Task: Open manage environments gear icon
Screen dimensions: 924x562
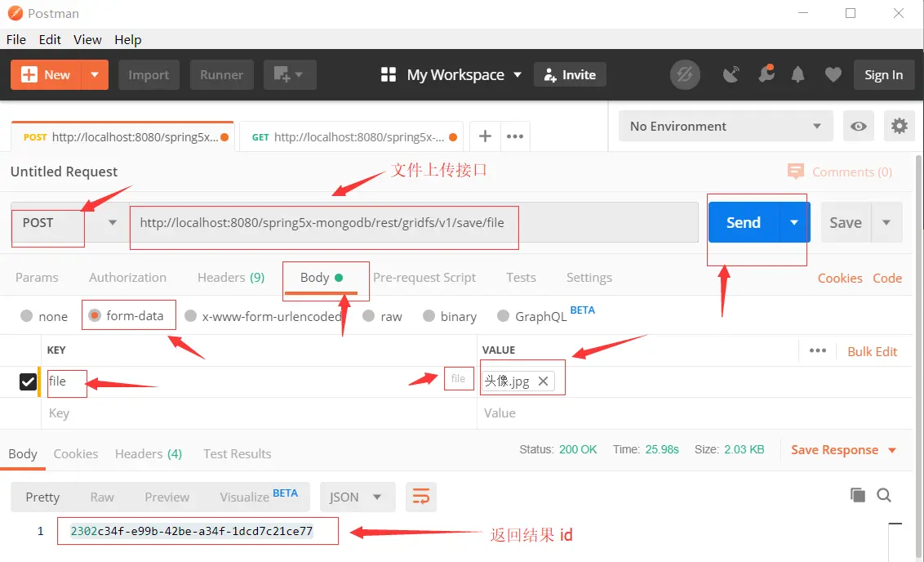Action: (x=900, y=126)
